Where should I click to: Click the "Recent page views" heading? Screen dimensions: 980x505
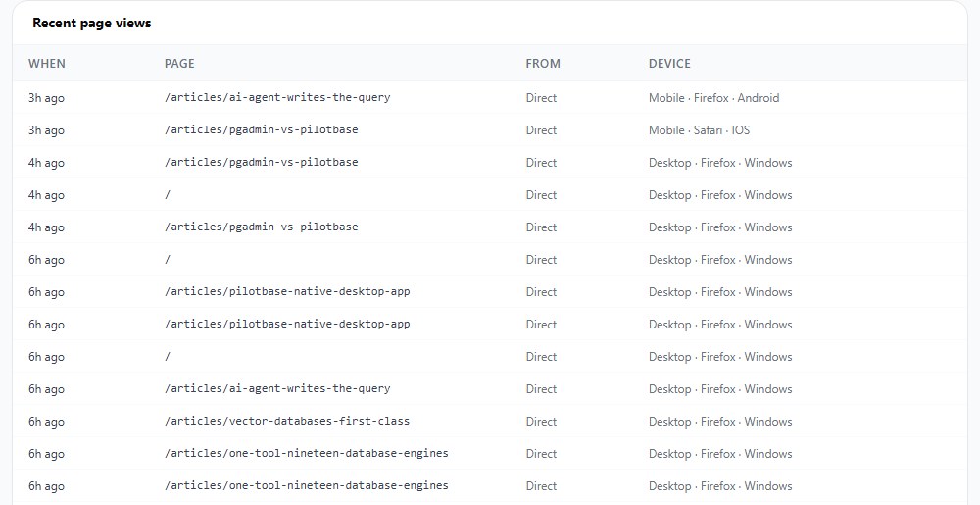(92, 24)
